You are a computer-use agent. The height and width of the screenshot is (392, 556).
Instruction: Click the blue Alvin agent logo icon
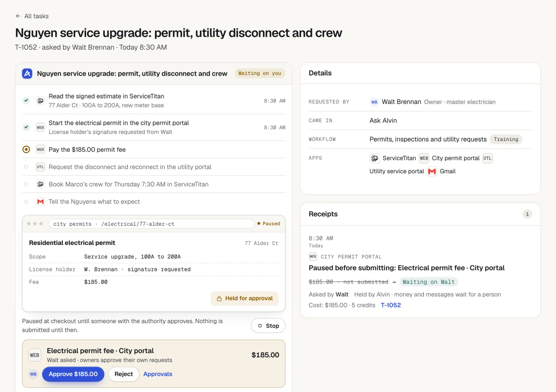[27, 73]
